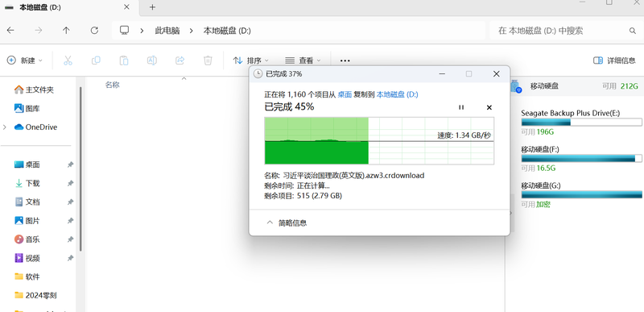Click the Cut scissors icon in toolbar
Viewport: 644px width, 312px height.
(x=68, y=60)
